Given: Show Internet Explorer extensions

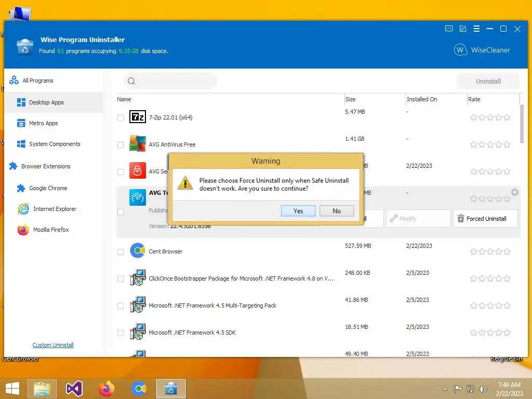Looking at the screenshot, I should [54, 209].
